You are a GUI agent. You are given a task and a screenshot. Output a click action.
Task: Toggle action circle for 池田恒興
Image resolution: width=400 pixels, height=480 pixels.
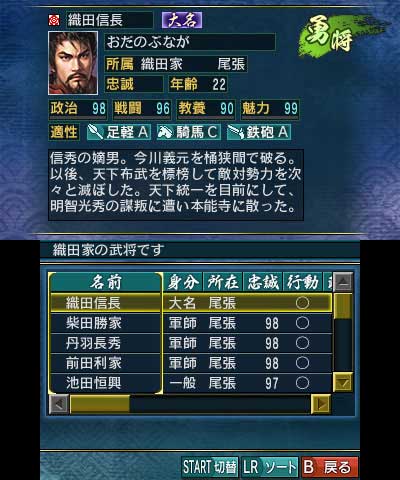click(x=302, y=383)
